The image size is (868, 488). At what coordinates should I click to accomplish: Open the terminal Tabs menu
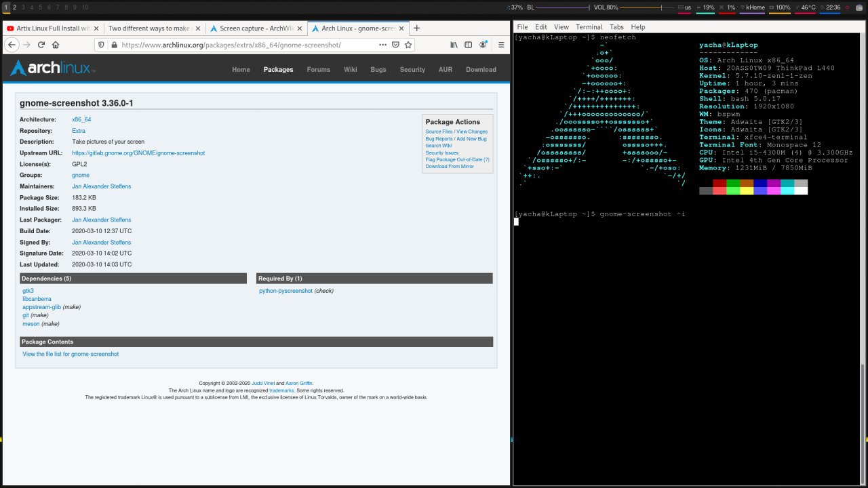click(616, 27)
